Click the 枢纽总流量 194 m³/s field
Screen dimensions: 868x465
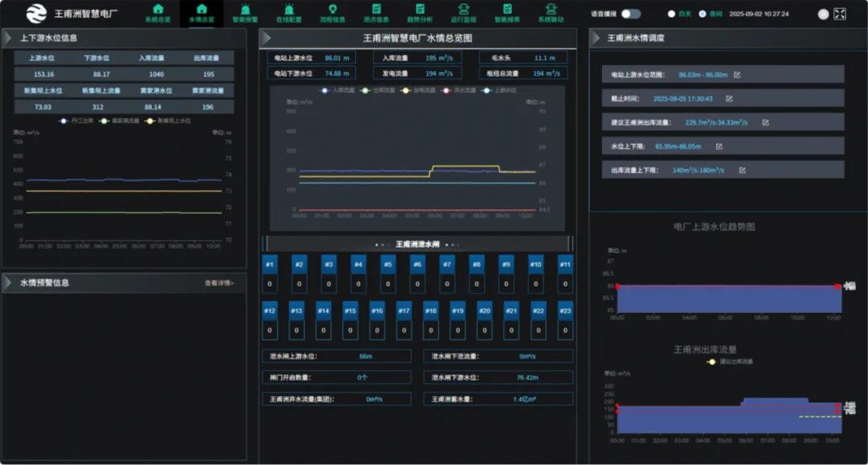(x=523, y=73)
